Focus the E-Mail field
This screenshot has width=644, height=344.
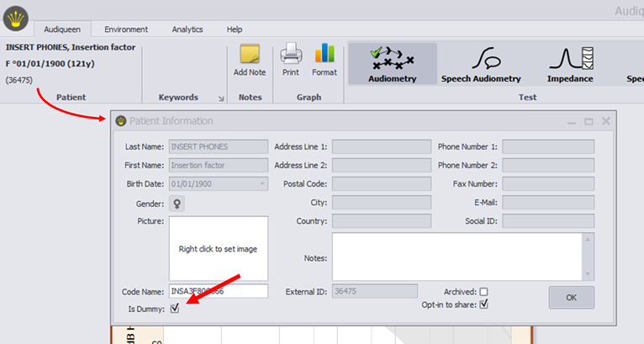(548, 202)
